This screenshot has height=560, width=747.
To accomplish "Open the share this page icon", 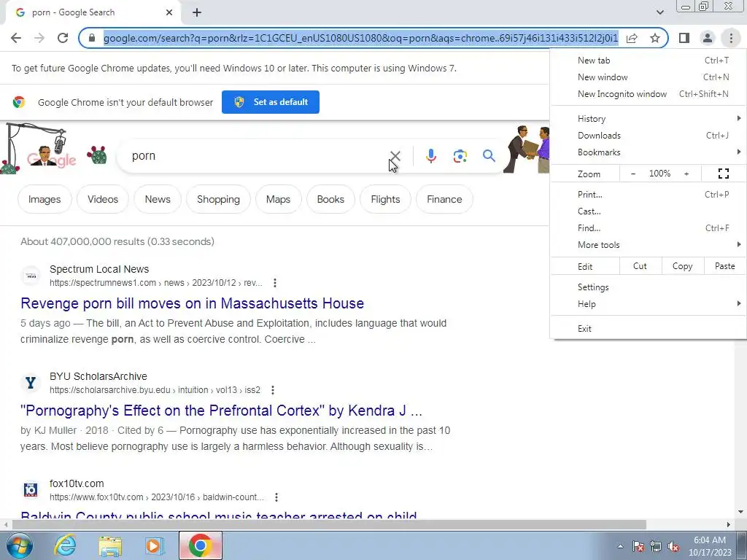I will (x=632, y=38).
